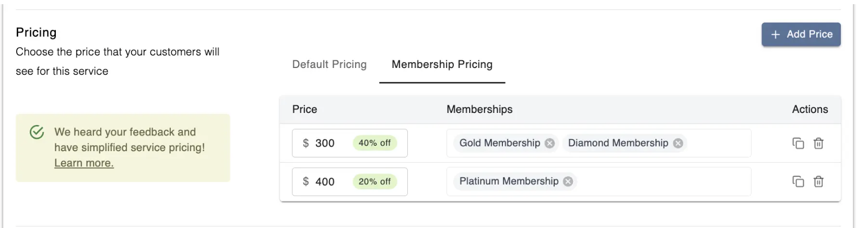Duplicate the $400 price row

coord(798,181)
